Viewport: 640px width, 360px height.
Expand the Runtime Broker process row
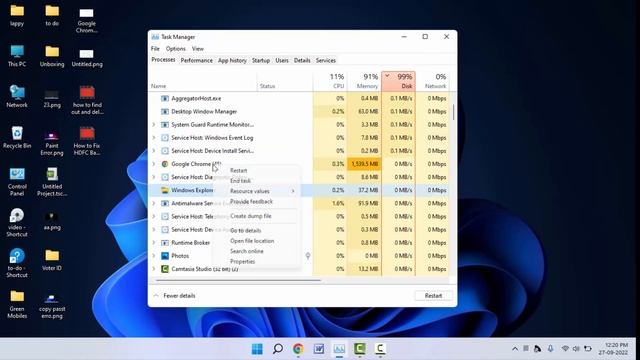point(154,242)
